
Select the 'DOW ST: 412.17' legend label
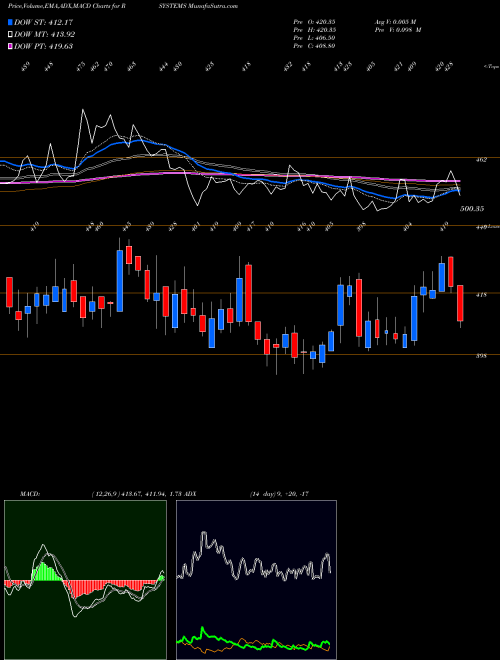click(x=43, y=22)
